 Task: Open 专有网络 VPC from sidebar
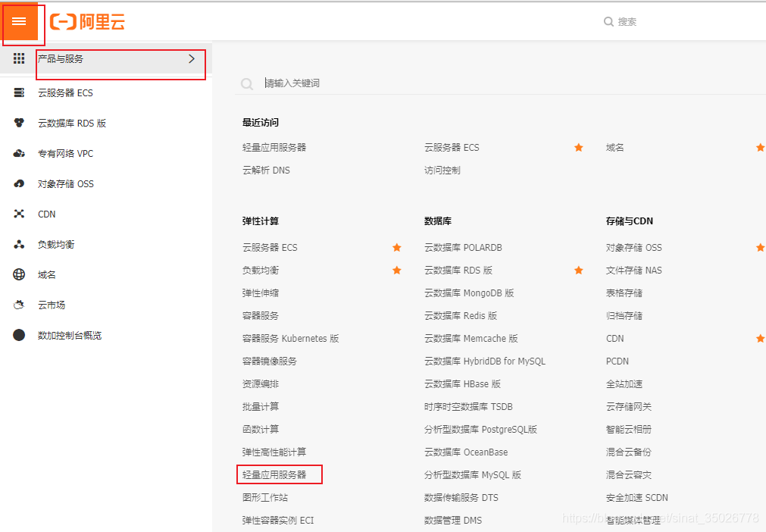[x=65, y=153]
